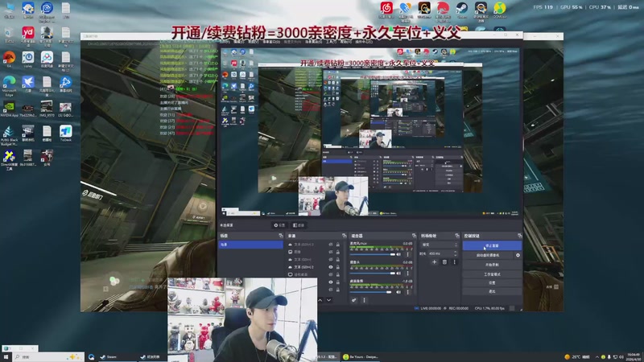Toggle lock on 图像 source

(x=338, y=252)
